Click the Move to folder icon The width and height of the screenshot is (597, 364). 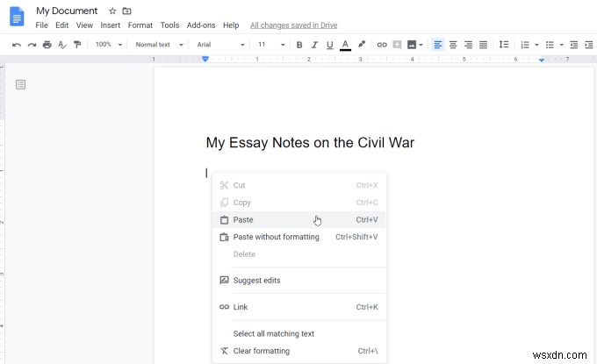126,11
